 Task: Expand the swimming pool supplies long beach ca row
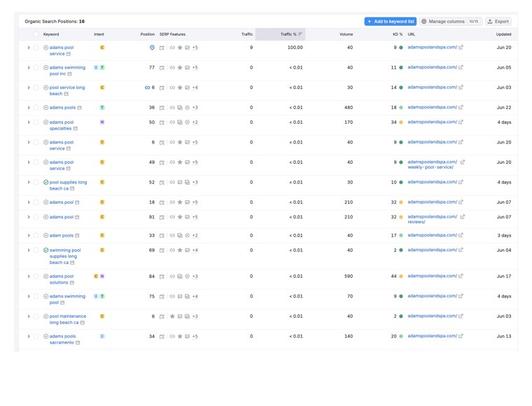click(29, 251)
